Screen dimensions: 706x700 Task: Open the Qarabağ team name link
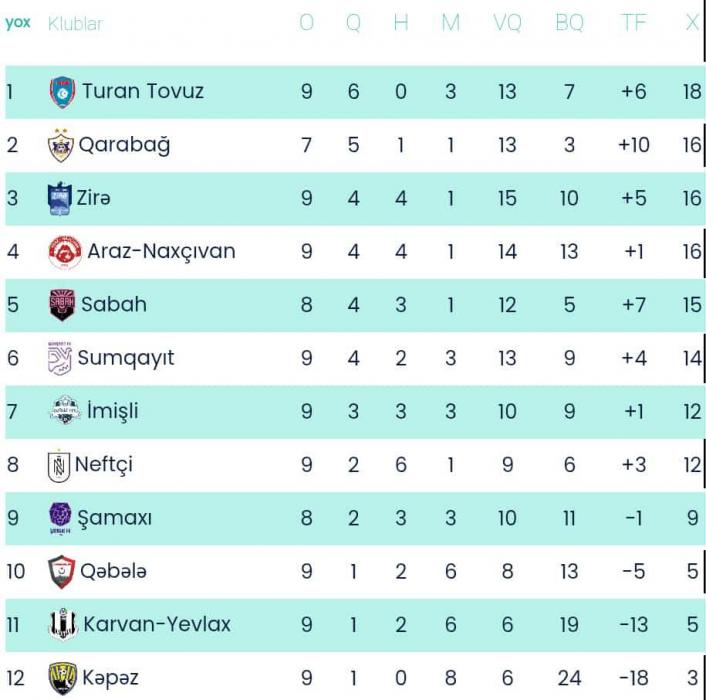coord(124,145)
